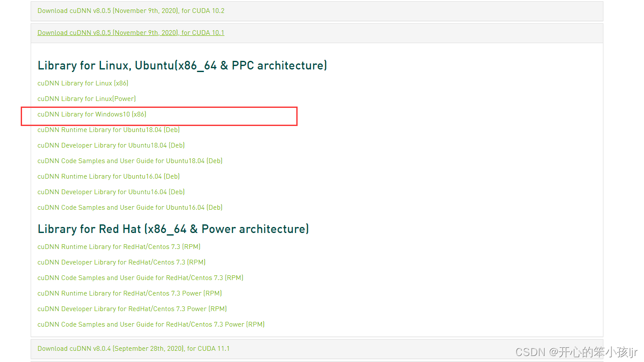Screen dimensions: 644x362
Task: Collapse Download cuDNN v8.0.5 for CUDA 10.1
Action: pos(131,33)
